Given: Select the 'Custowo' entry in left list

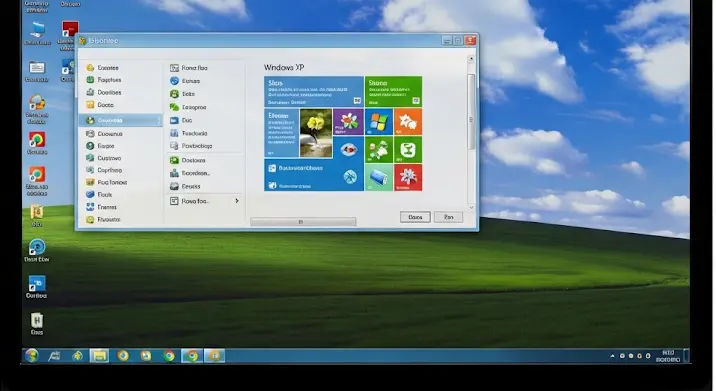Looking at the screenshot, I should 103,158.
